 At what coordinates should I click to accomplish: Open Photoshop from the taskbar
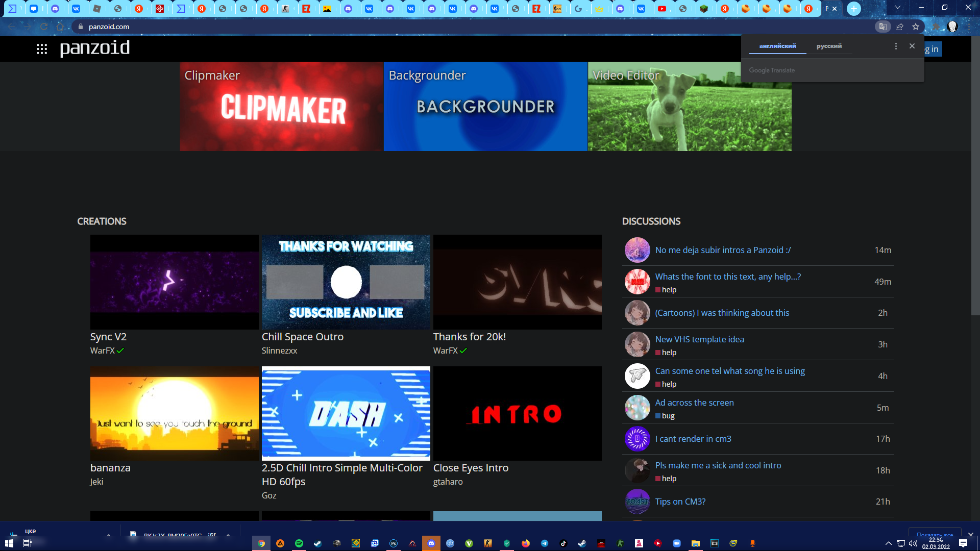(x=394, y=543)
